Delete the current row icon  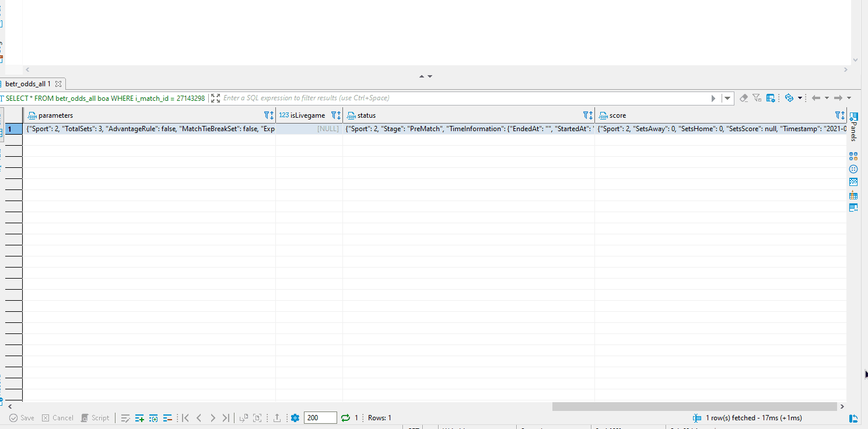tap(167, 418)
